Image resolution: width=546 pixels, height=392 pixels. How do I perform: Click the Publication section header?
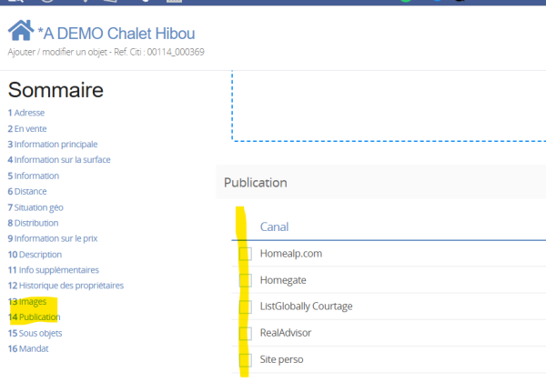click(381, 182)
